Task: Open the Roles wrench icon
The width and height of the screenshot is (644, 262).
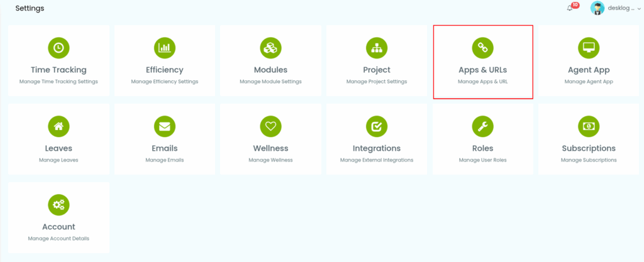Action: (x=482, y=126)
